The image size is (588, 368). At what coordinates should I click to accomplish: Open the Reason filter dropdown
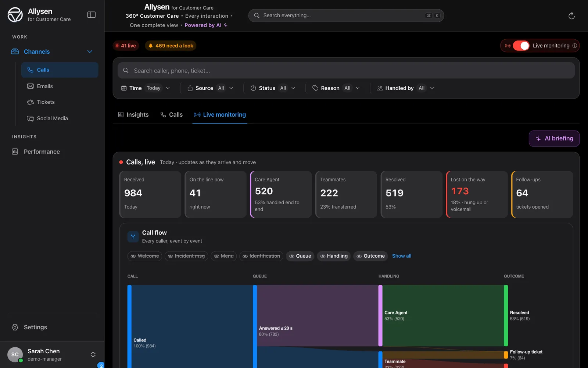(x=336, y=88)
